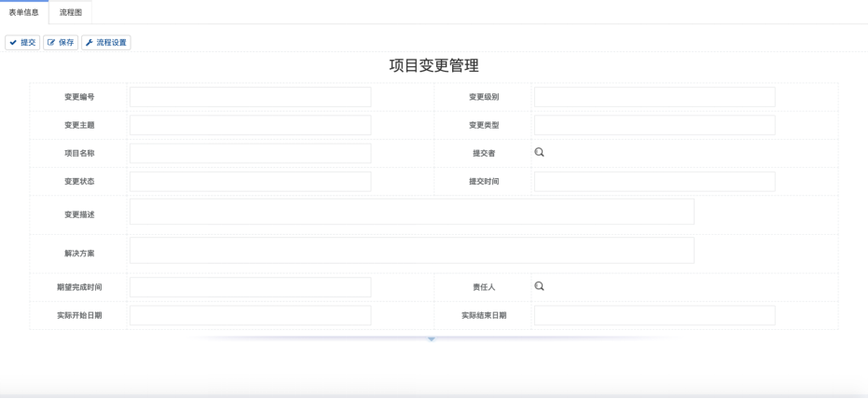
Task: Click the 解决方案 label
Action: tap(79, 254)
